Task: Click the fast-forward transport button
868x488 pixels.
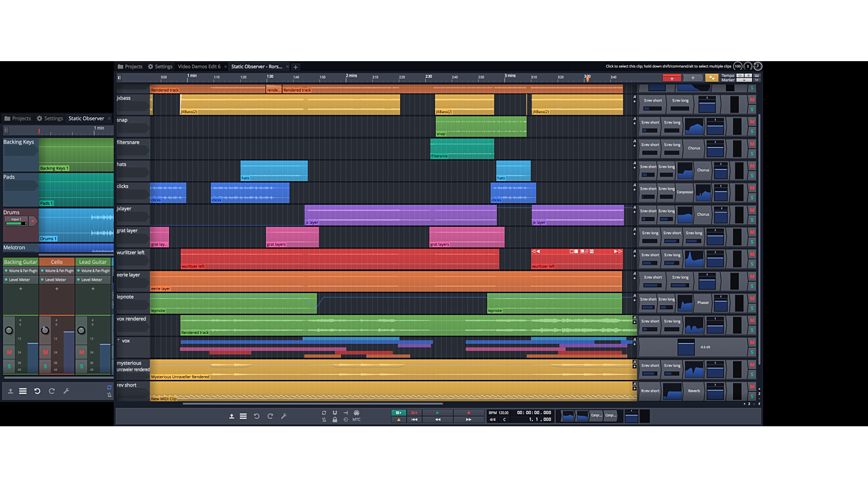Action: (468, 419)
